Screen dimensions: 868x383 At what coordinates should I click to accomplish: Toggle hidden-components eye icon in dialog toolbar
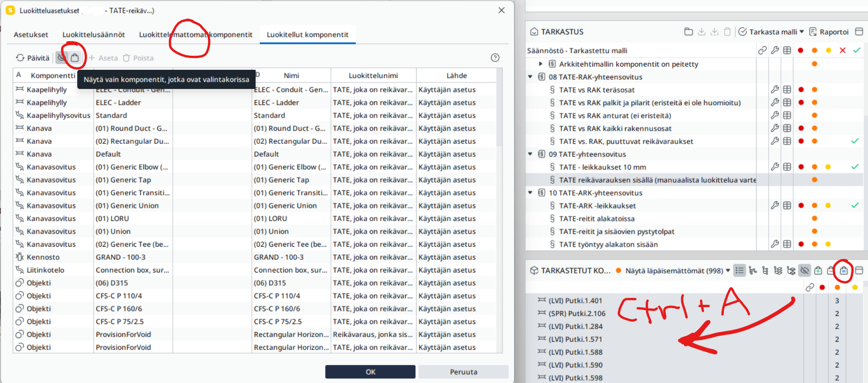coord(61,58)
